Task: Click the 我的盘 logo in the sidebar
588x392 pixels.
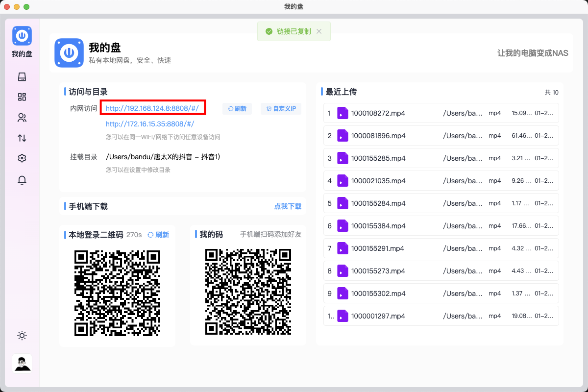Action: coord(22,36)
